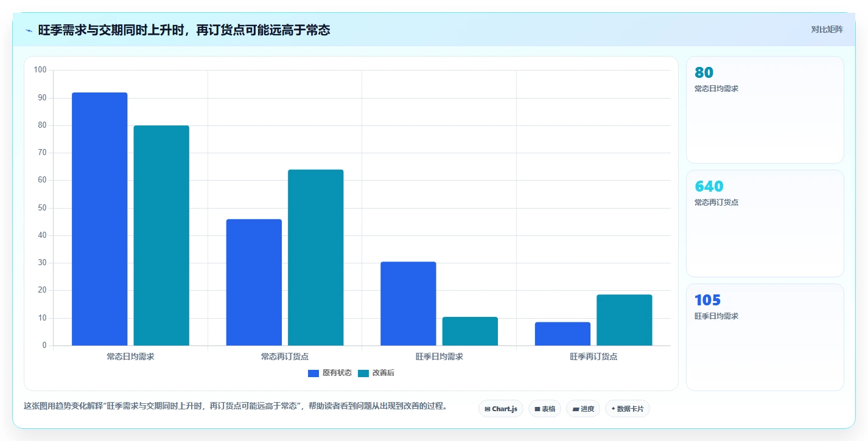Viewport: 868px width, 441px height.
Task: Click the teal 常态日均需求 bar
Action: 161,235
